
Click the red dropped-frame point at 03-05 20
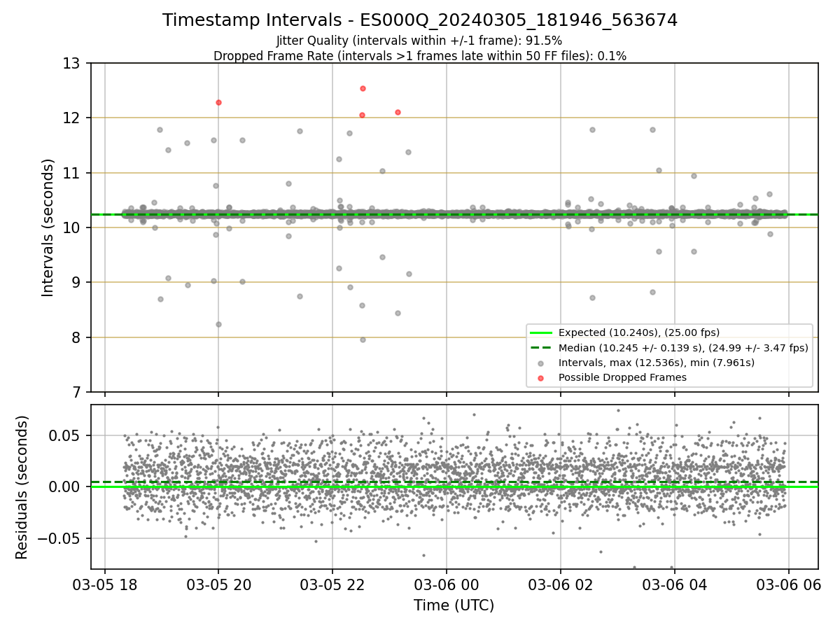[x=218, y=102]
